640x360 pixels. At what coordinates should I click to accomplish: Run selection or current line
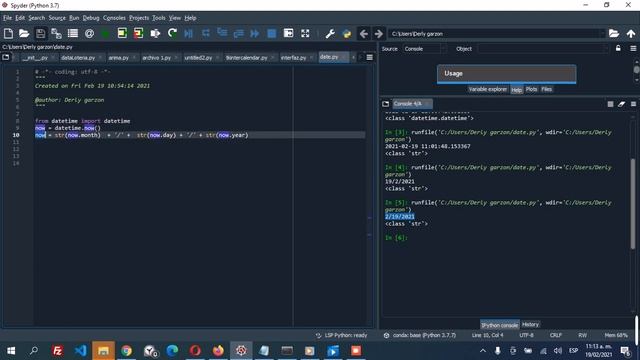155,33
